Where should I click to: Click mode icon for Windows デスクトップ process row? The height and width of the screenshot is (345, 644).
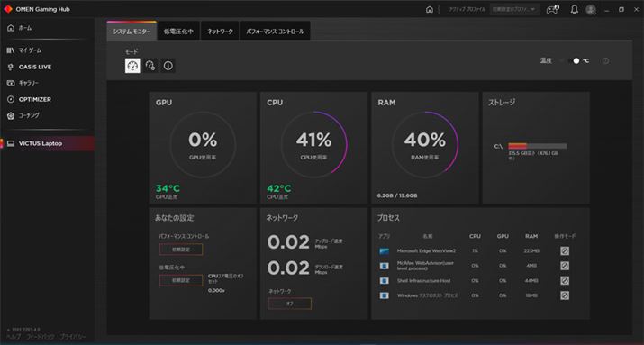pyautogui.click(x=565, y=295)
